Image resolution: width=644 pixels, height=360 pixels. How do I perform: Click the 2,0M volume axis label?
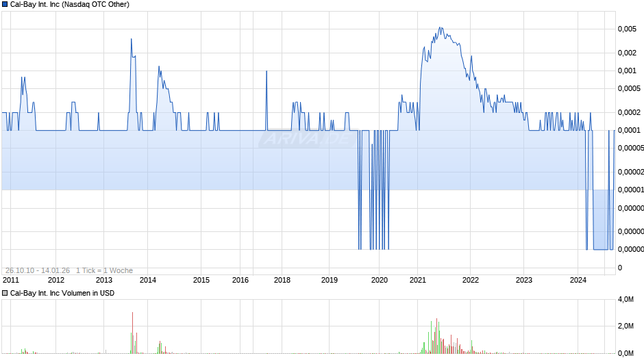pos(626,326)
